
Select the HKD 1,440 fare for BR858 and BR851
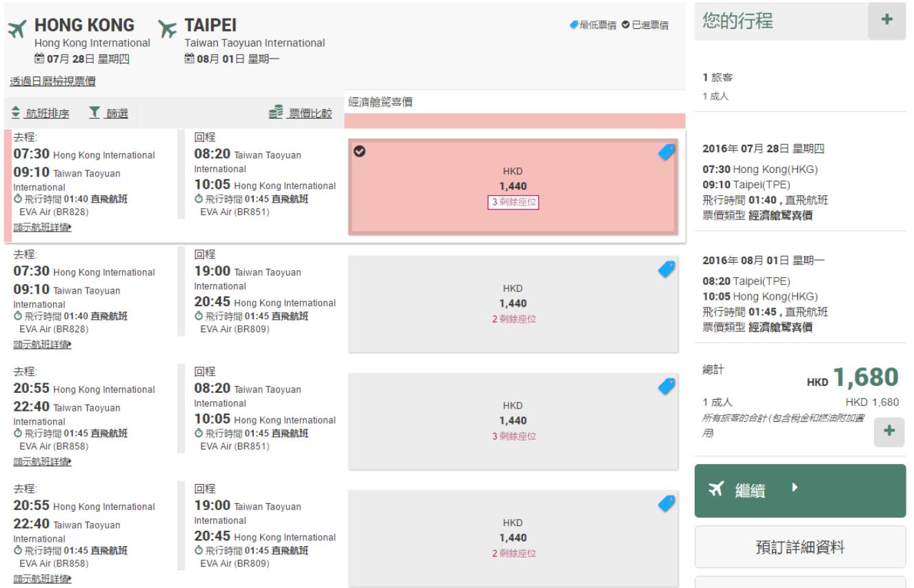(513, 421)
